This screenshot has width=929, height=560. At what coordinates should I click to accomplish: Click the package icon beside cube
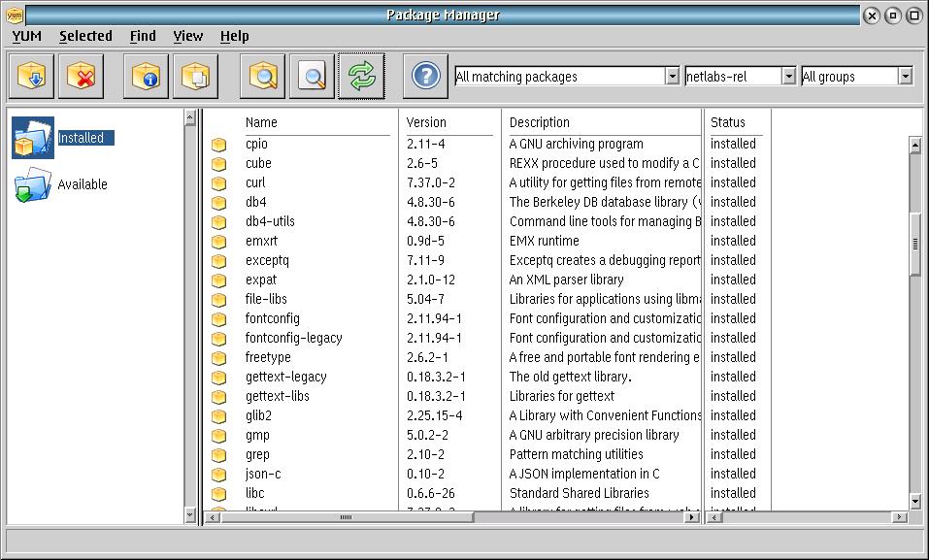coord(219,164)
